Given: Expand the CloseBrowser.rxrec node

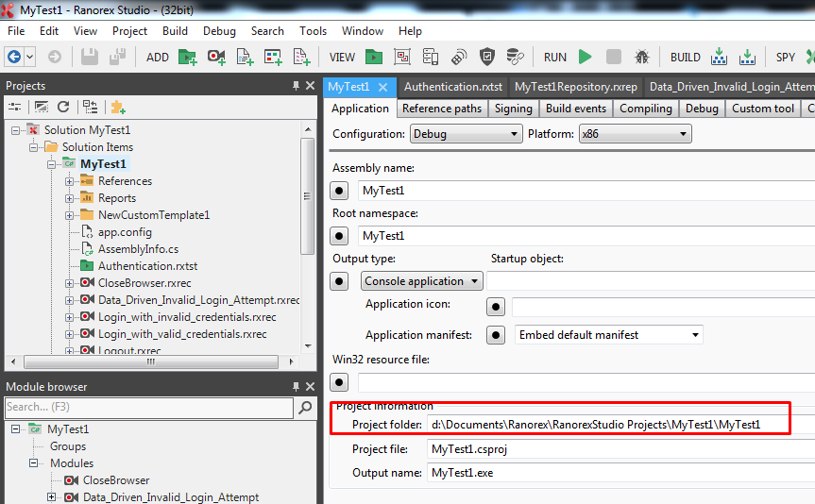Looking at the screenshot, I should pyautogui.click(x=69, y=283).
